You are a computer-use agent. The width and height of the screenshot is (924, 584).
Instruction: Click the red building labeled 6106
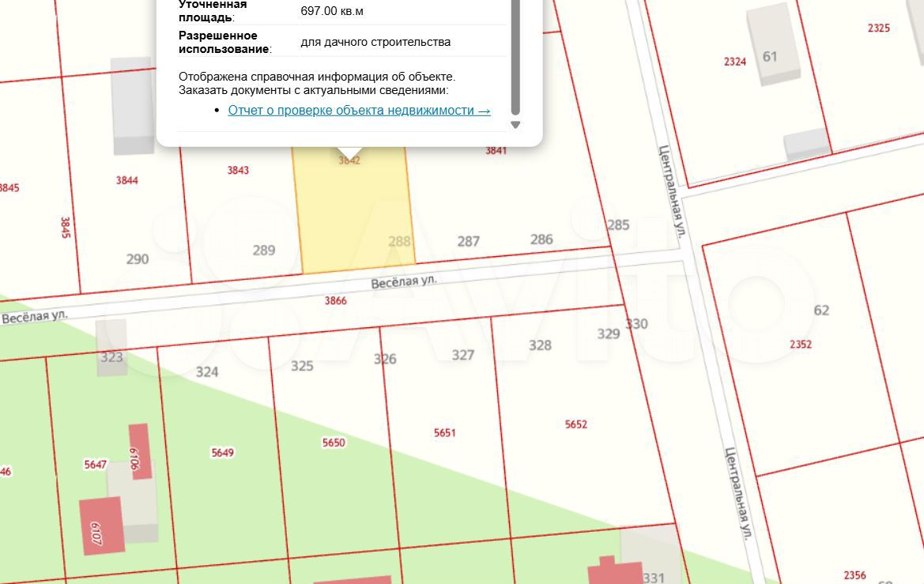[139, 451]
